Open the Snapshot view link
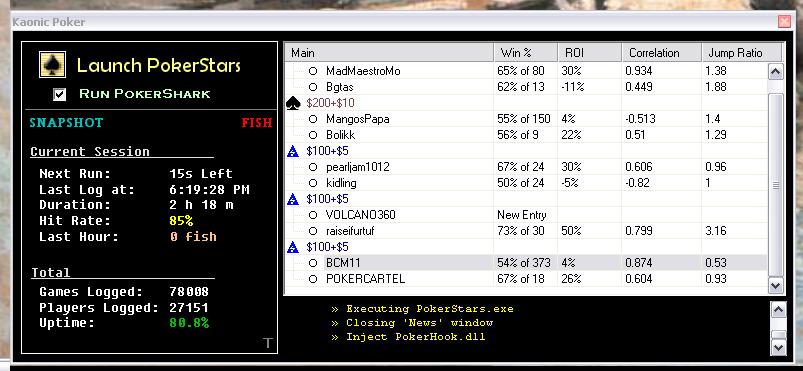 66,123
